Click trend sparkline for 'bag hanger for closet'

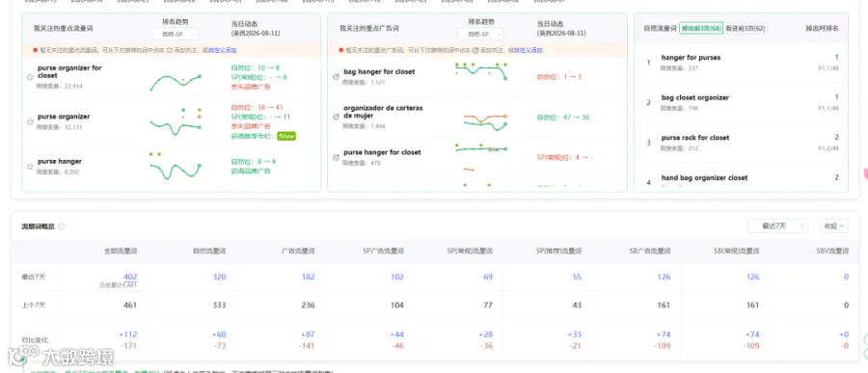(x=480, y=72)
